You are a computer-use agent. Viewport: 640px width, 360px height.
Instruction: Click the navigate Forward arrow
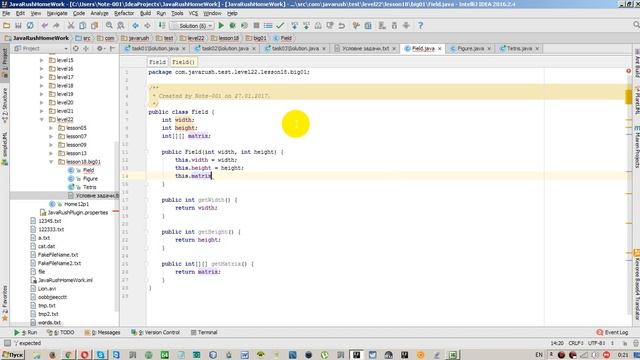click(147, 25)
